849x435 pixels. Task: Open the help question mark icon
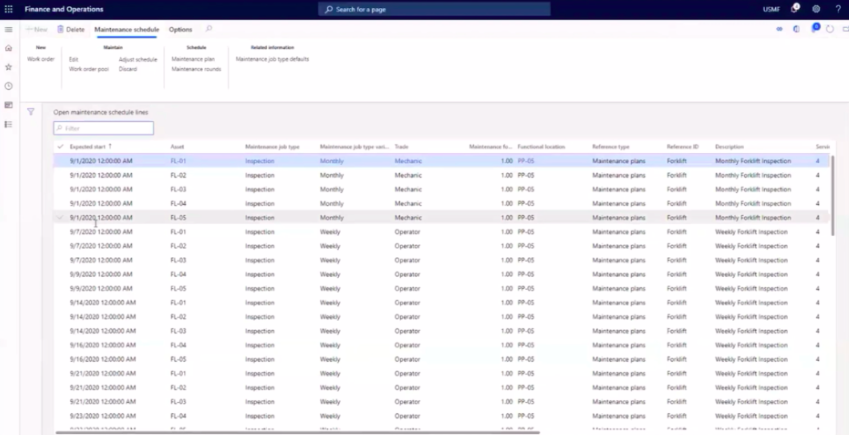[x=837, y=9]
